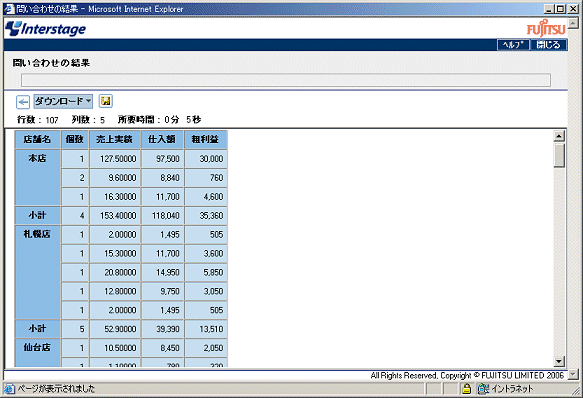Click the cell with value 16.30000

tap(115, 197)
